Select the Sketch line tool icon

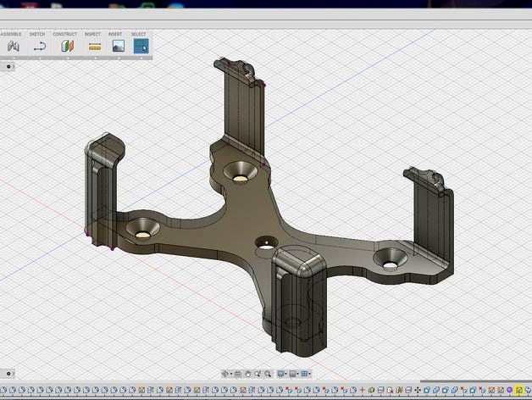click(40, 46)
